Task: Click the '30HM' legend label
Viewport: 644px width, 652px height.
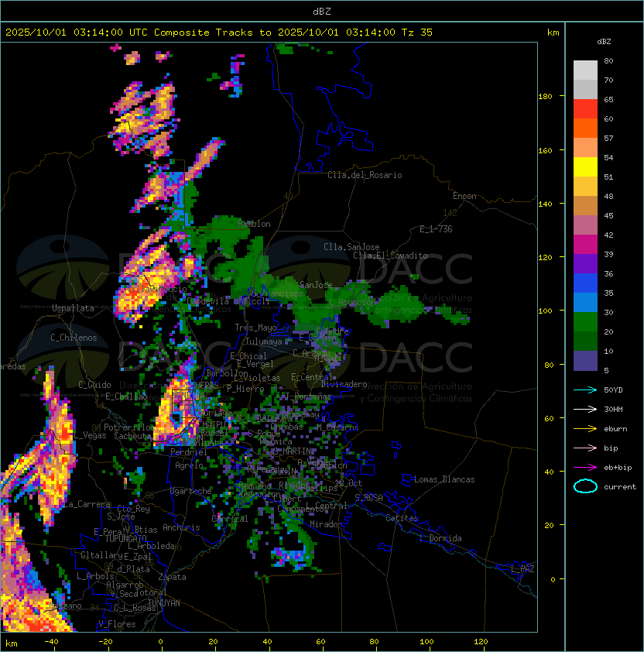Action: point(613,409)
